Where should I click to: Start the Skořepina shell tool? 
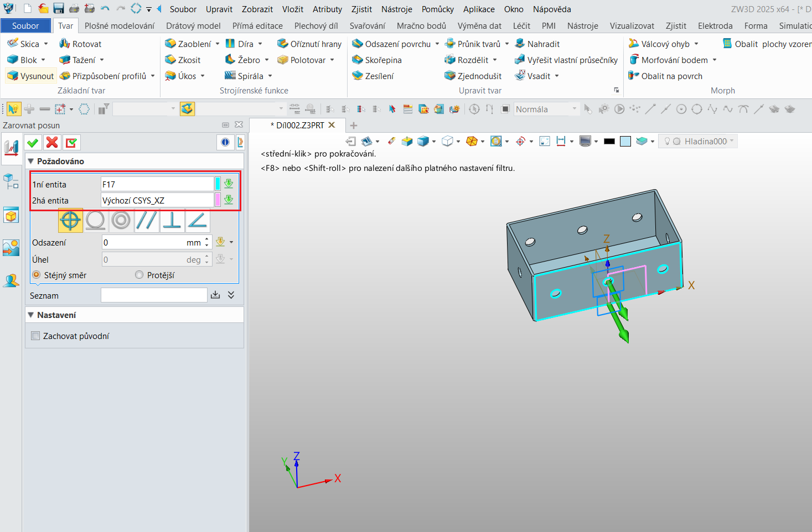[x=377, y=60]
